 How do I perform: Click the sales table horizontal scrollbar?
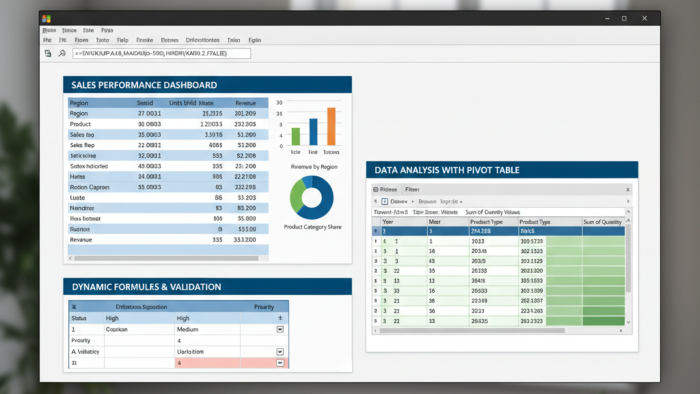[166, 258]
